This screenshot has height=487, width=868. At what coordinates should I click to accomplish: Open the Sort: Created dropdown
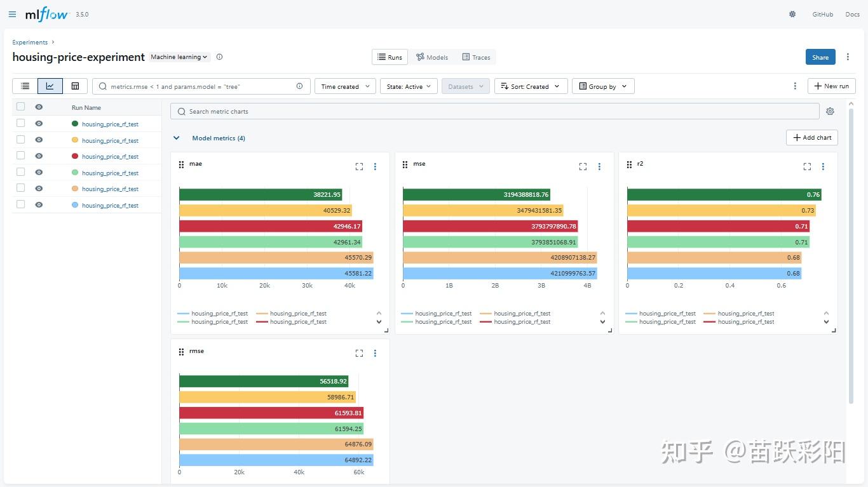point(531,86)
